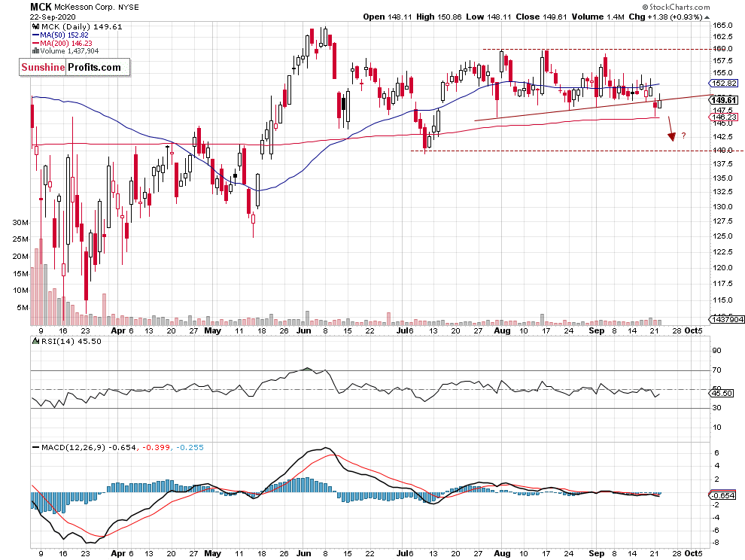Click the RSI 30 oversold level label
Viewport: 745px width, 560px height.
pyautogui.click(x=716, y=408)
